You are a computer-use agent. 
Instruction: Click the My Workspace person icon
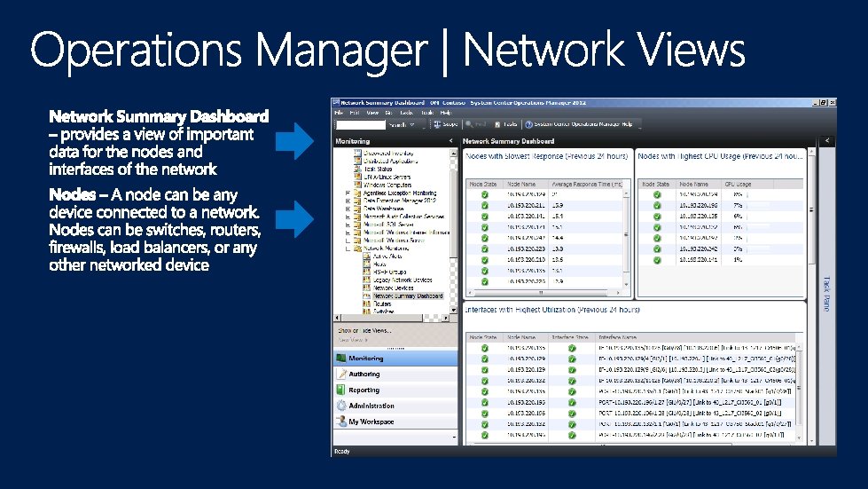click(x=341, y=422)
